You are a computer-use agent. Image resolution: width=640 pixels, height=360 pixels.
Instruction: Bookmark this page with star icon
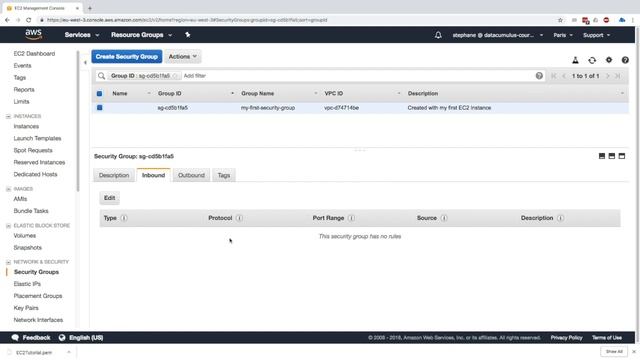tap(560, 20)
